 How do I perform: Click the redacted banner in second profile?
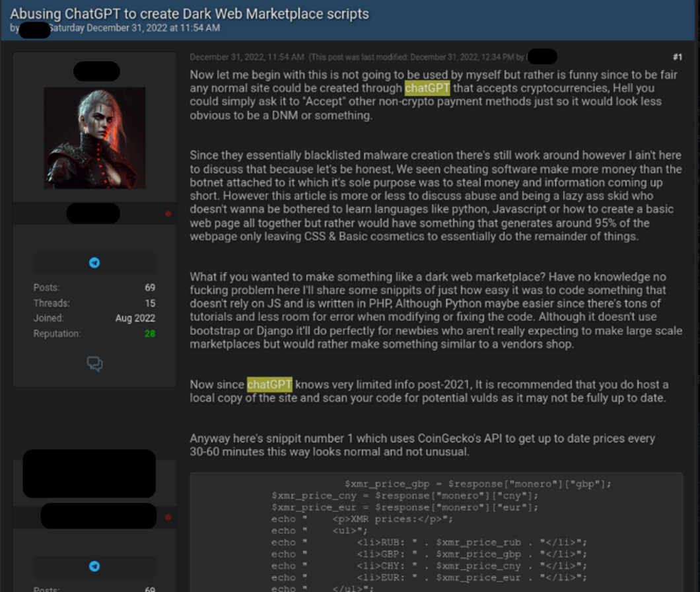(x=89, y=474)
